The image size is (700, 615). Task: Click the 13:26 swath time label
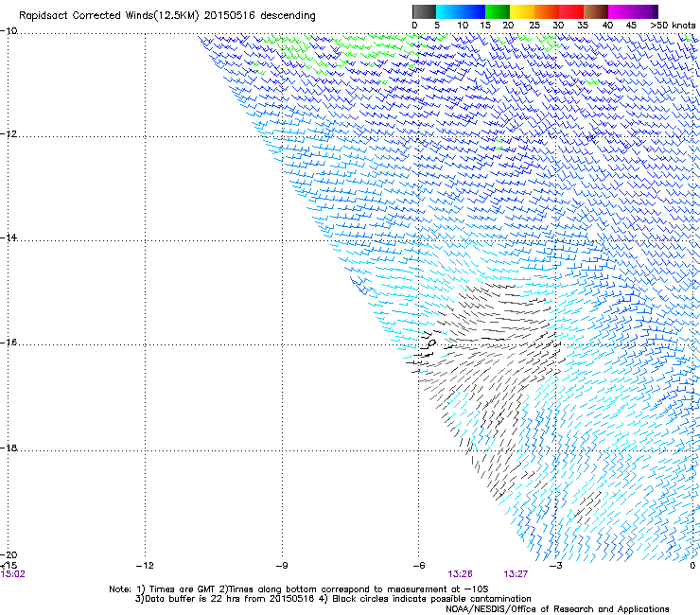(x=461, y=574)
